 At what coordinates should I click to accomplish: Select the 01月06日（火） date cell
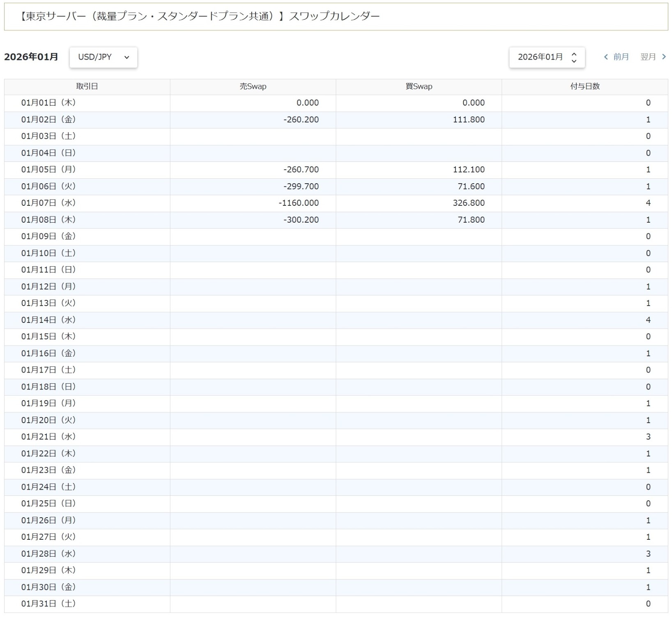click(87, 186)
